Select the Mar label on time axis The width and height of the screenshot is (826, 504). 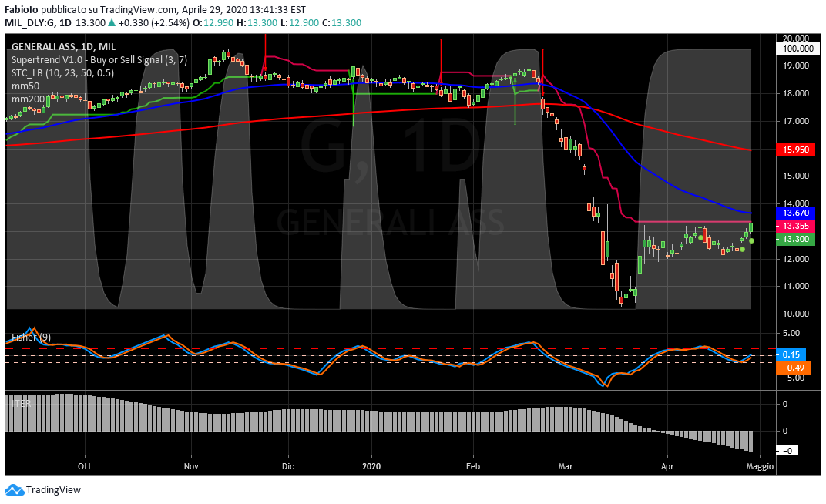[x=566, y=466]
